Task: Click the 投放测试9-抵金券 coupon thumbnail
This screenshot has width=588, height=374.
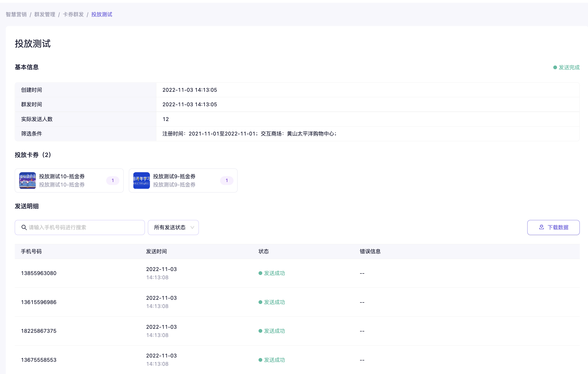Action: [x=141, y=180]
